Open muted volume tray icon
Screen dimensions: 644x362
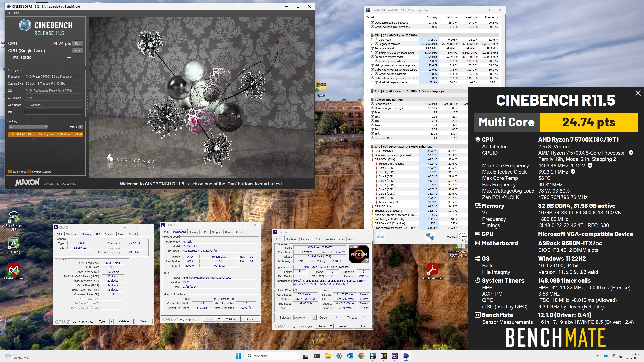[x=620, y=356]
